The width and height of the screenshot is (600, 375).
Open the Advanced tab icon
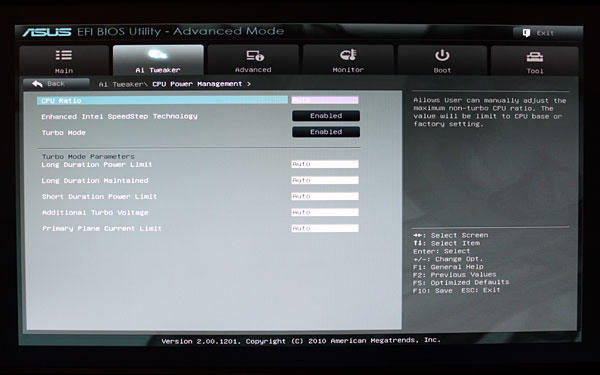point(255,55)
